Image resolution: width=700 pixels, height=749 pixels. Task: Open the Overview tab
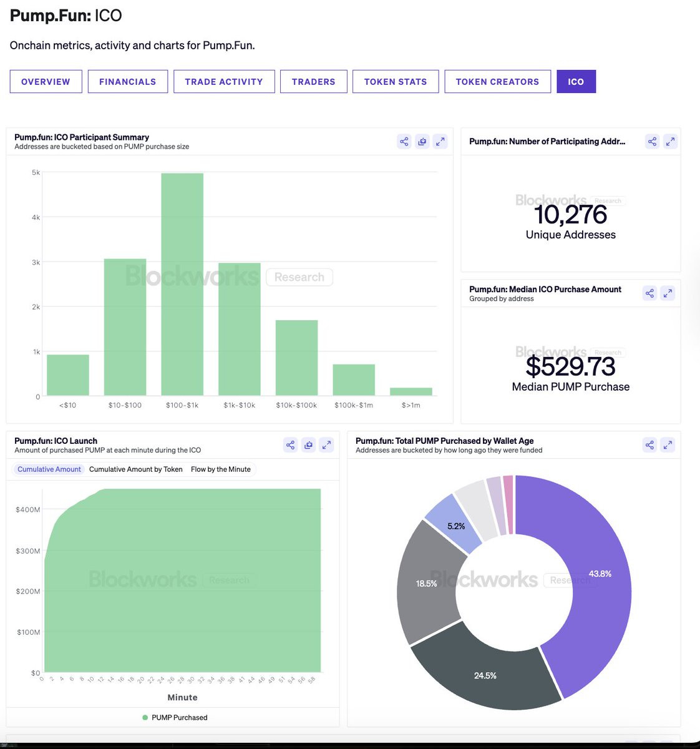click(x=46, y=82)
